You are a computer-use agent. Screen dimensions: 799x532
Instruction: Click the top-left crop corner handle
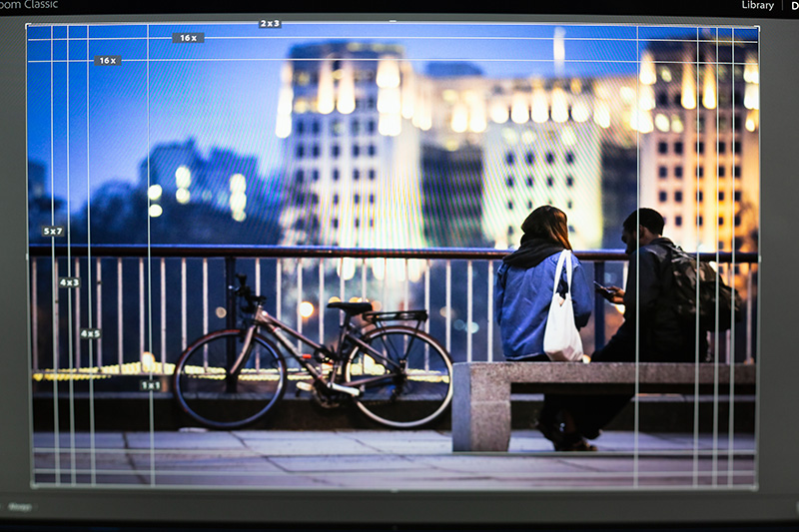(28, 25)
